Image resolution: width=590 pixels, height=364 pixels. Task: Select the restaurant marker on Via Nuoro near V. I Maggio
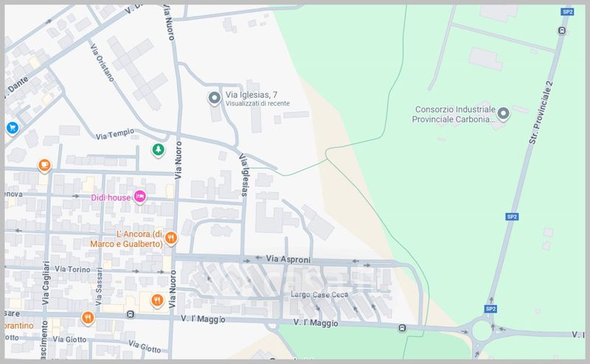click(157, 300)
